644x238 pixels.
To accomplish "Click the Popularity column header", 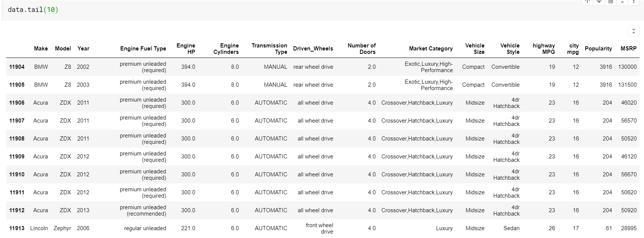I will (598, 49).
